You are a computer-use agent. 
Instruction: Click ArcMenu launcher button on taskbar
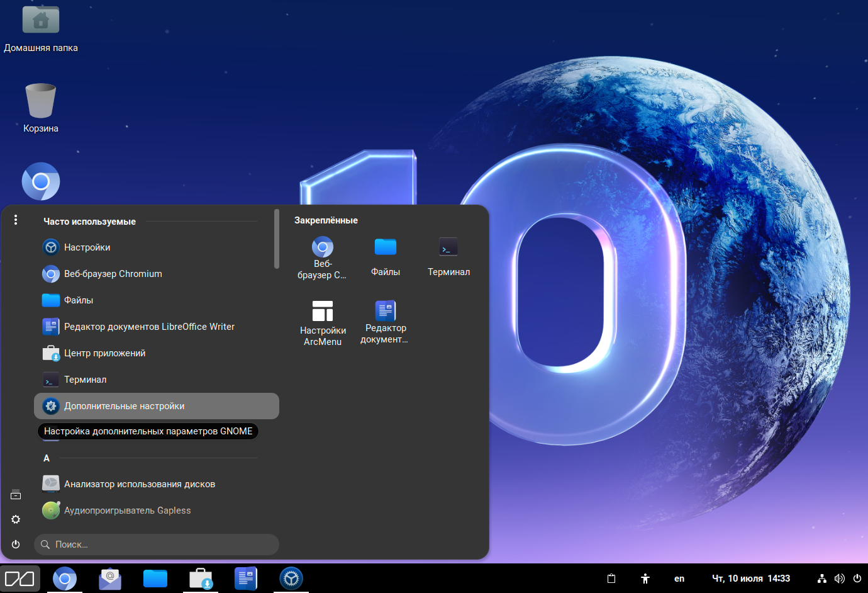[x=20, y=579]
